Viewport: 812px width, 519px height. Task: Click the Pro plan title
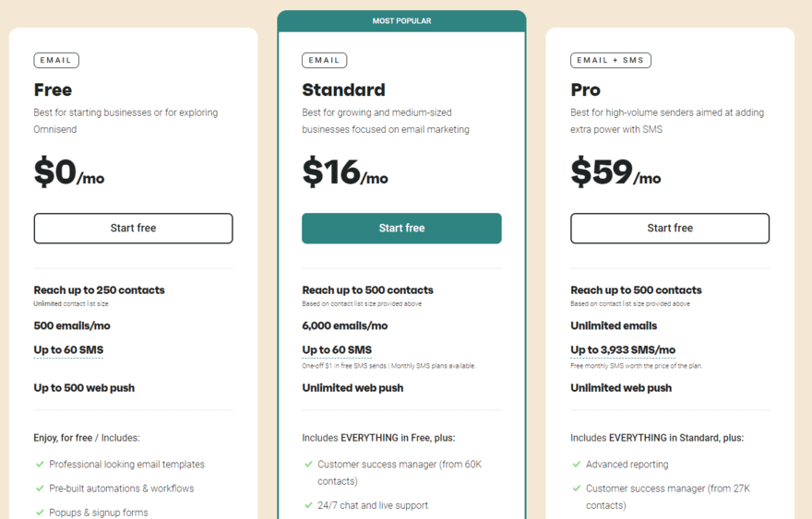[x=585, y=89]
